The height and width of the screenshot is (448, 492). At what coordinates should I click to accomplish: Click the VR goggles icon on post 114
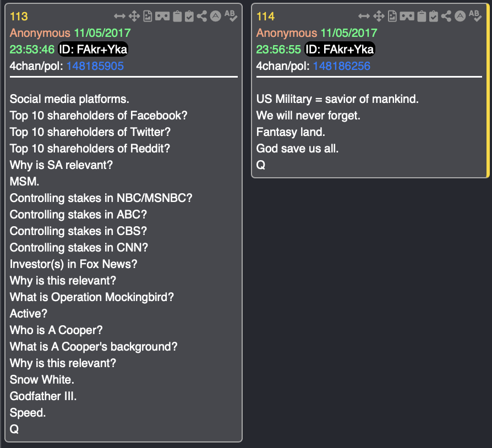point(407,17)
